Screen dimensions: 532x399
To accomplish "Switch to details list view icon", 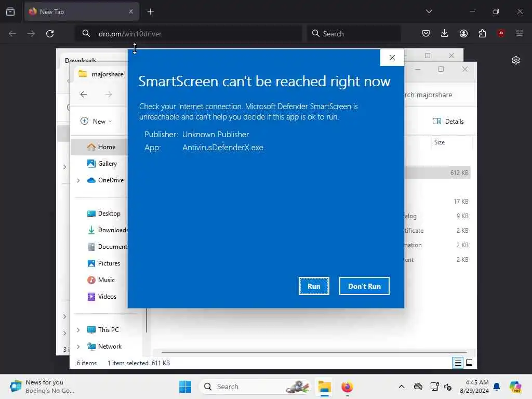I will (x=458, y=363).
